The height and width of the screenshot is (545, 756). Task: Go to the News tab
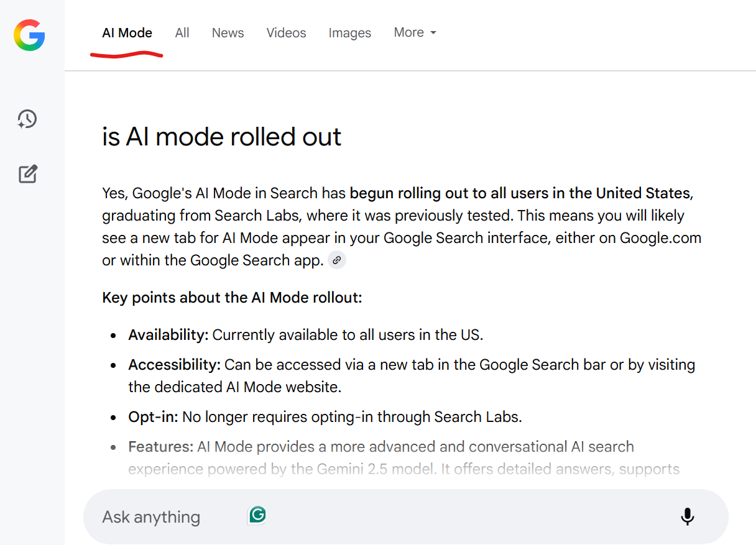pos(228,33)
